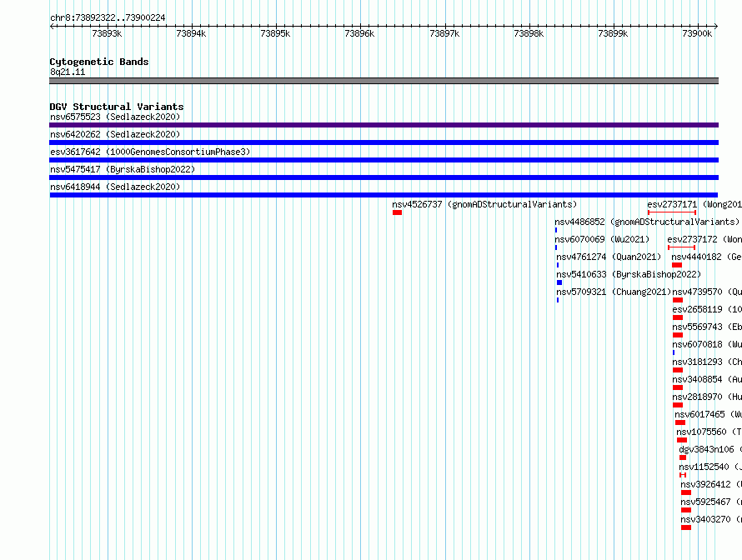Image resolution: width=742 pixels, height=560 pixels.
Task: Open the nsv3403270 variant label
Action: click(x=711, y=519)
